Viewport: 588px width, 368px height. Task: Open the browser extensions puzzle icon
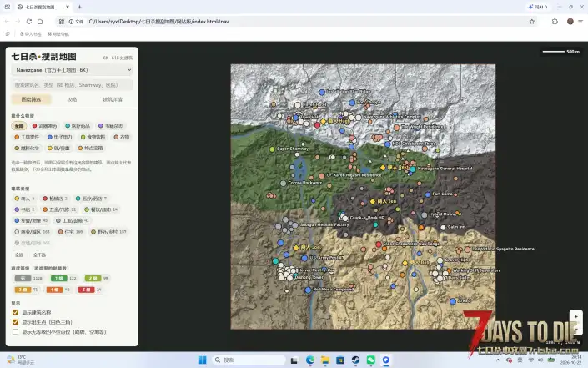coord(555,22)
